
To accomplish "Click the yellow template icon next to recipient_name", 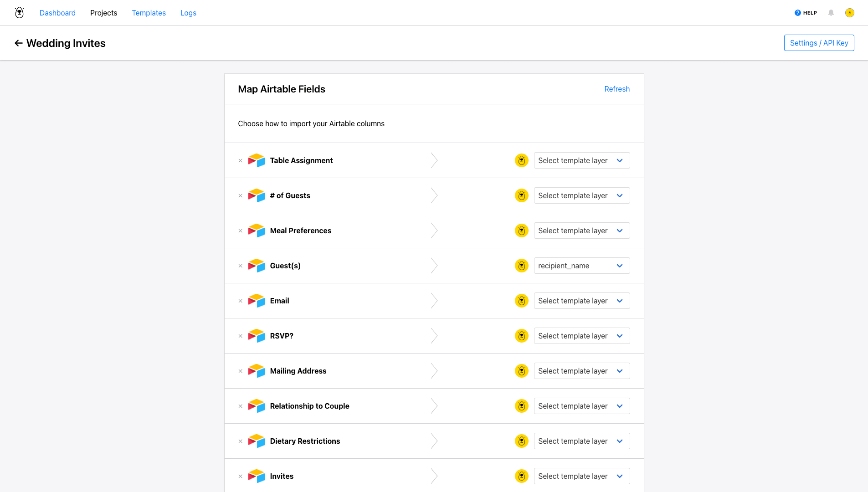I will (x=521, y=266).
